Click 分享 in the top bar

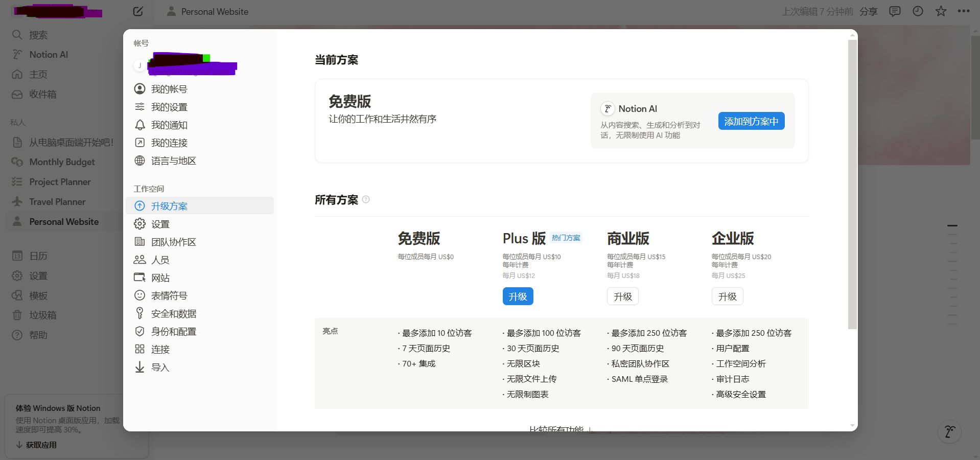pyautogui.click(x=868, y=11)
